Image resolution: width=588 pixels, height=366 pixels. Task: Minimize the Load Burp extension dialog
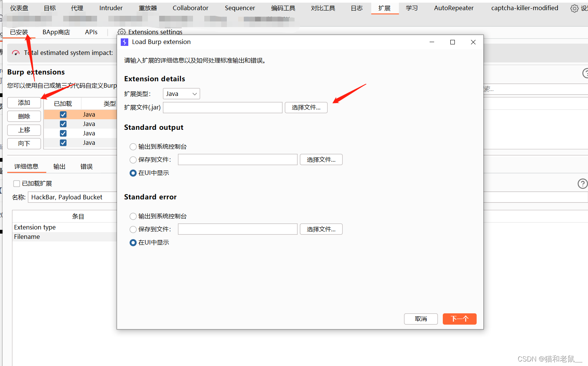click(x=432, y=42)
